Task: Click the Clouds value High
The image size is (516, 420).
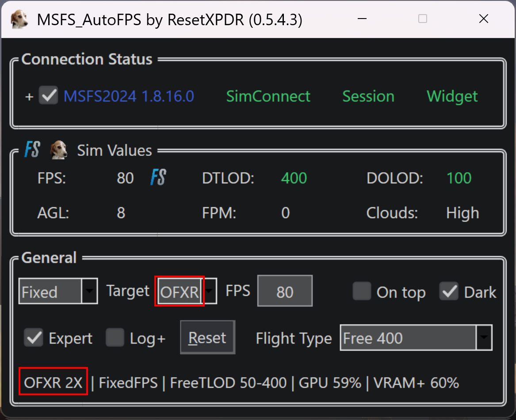Action: pos(462,213)
